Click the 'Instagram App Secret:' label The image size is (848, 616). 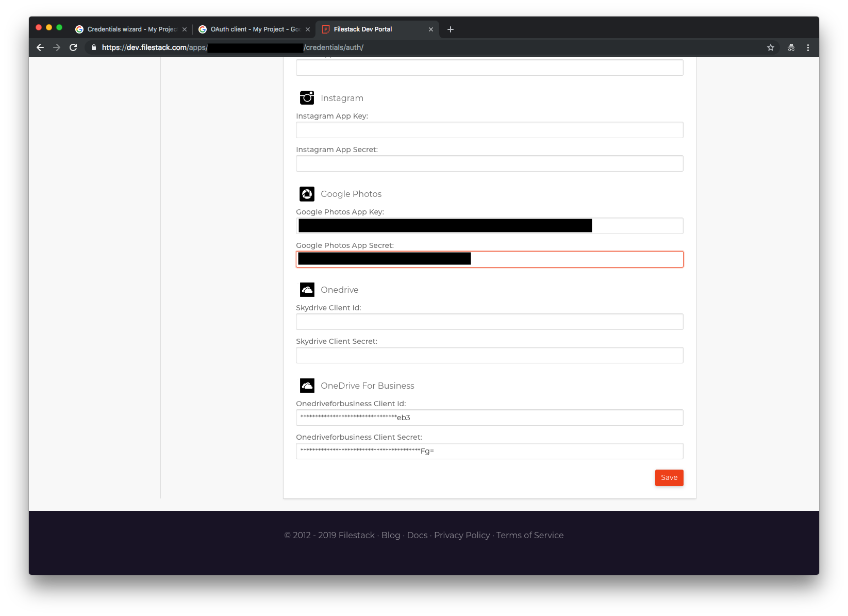337,149
